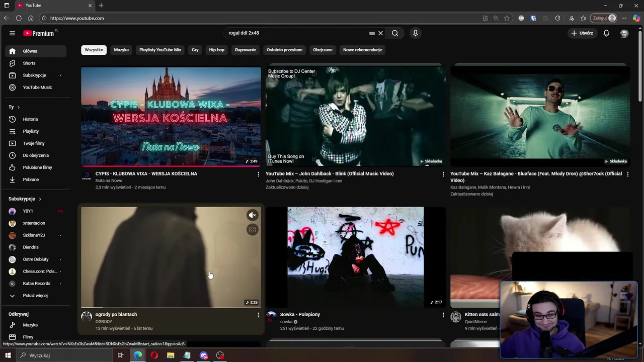Expand the Subskrypcje section header chevron
The height and width of the screenshot is (362, 644).
(x=40, y=199)
